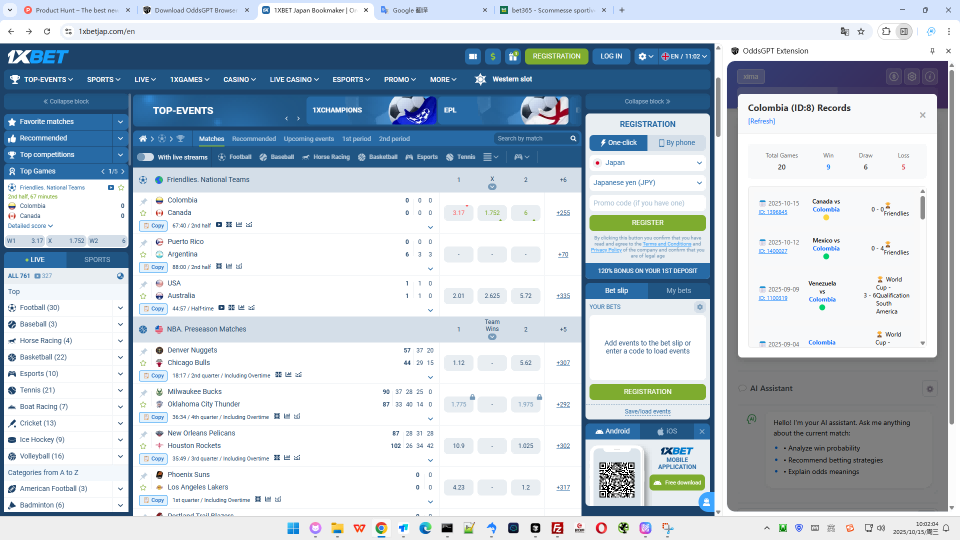The image size is (960, 540).
Task: Close the Colombia Records popup
Action: 923,115
